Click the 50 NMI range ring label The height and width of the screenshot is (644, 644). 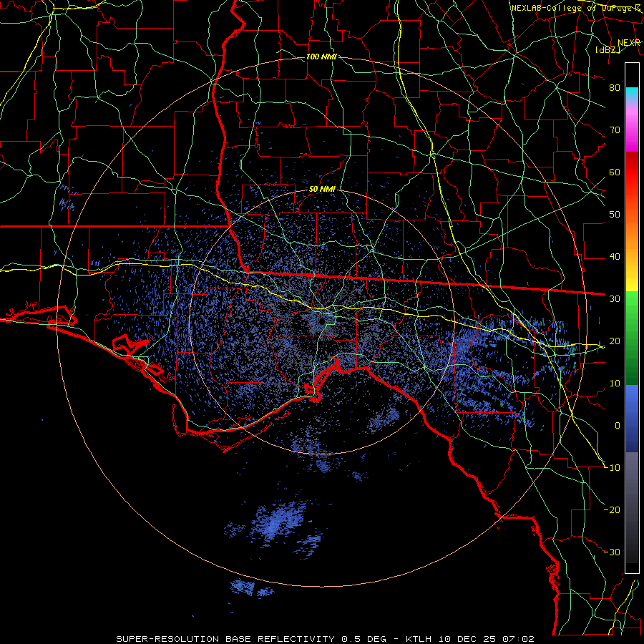tap(322, 190)
